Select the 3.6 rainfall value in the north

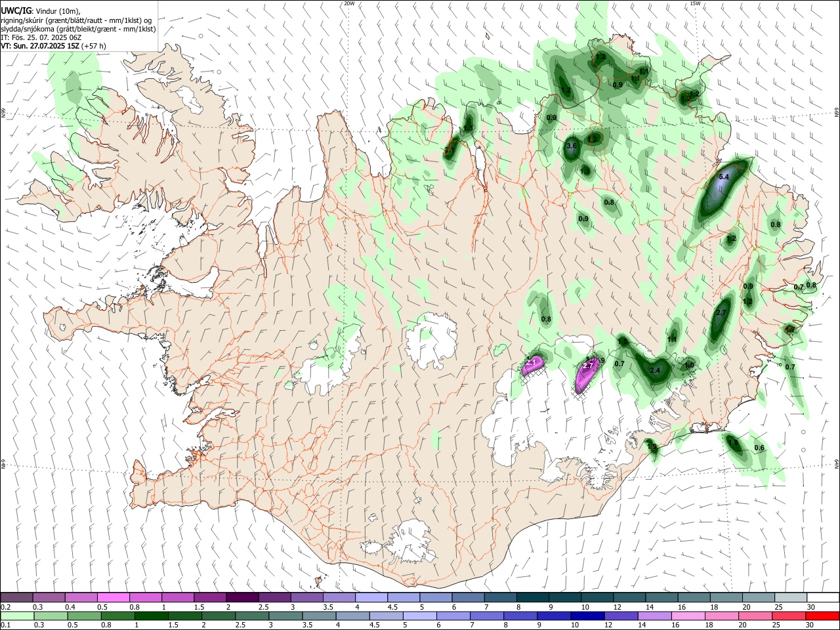571,146
